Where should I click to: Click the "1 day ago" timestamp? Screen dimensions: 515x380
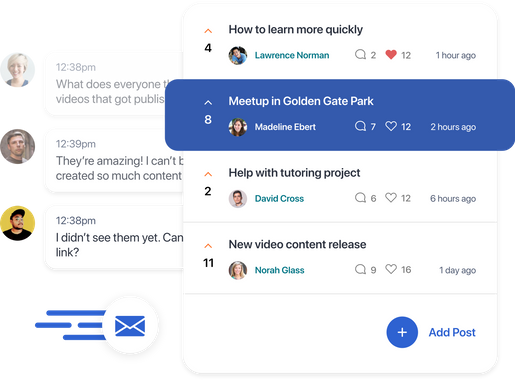tap(457, 270)
